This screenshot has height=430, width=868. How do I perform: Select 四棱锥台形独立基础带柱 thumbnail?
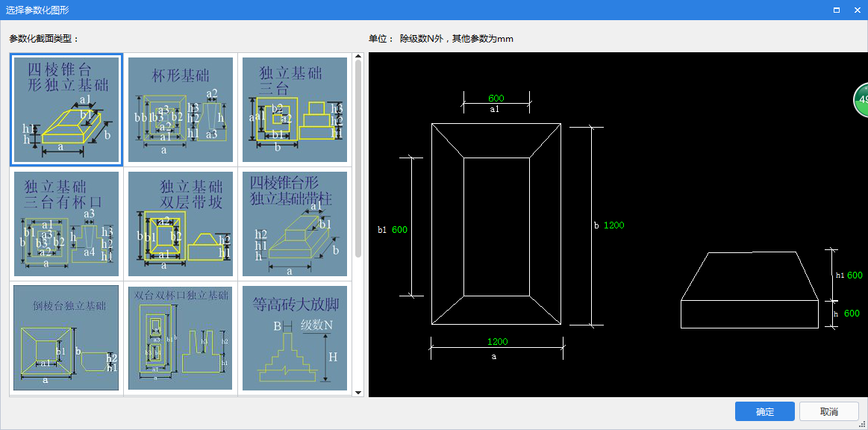point(295,223)
